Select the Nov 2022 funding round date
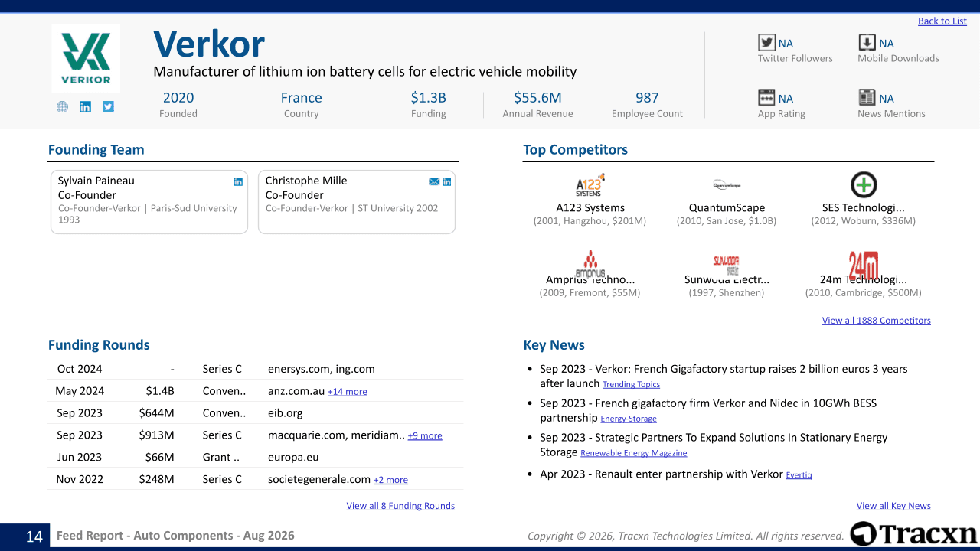Screen dimensions: 980x551 coord(80,480)
